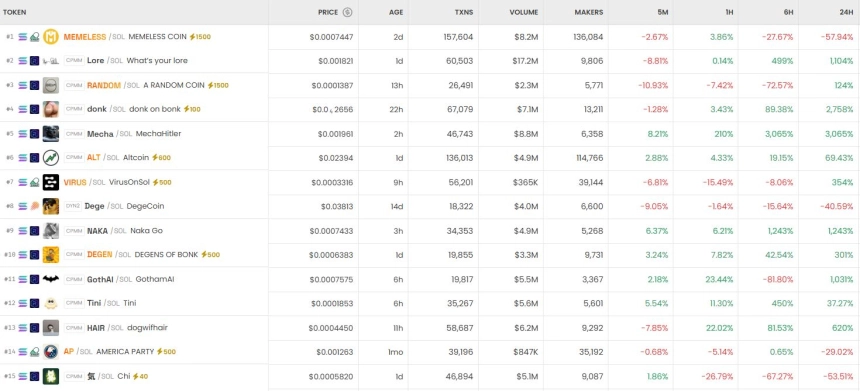Click the MAKERS column header
This screenshot has height=391, width=860.
(589, 12)
